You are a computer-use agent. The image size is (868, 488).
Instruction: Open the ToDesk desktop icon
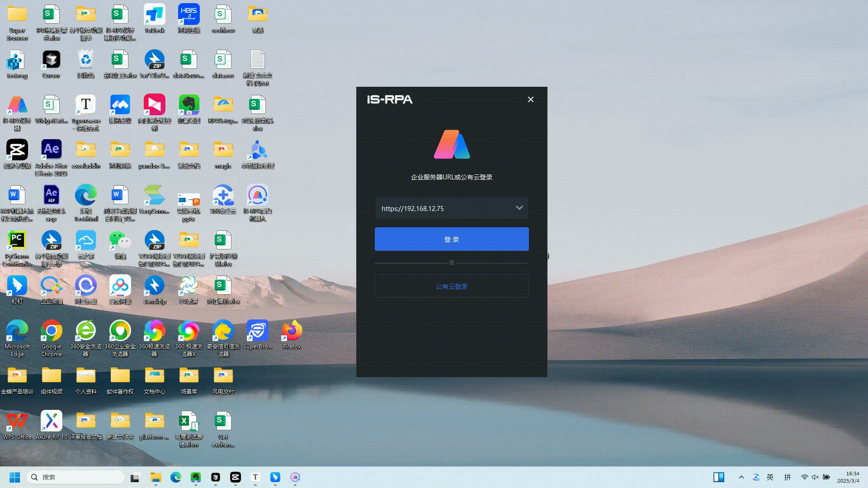point(155,15)
